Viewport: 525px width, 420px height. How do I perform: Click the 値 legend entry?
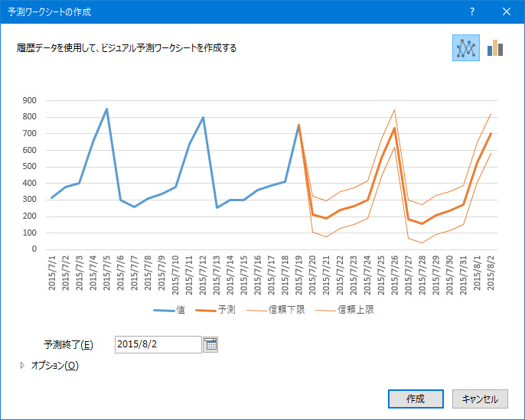[x=169, y=310]
